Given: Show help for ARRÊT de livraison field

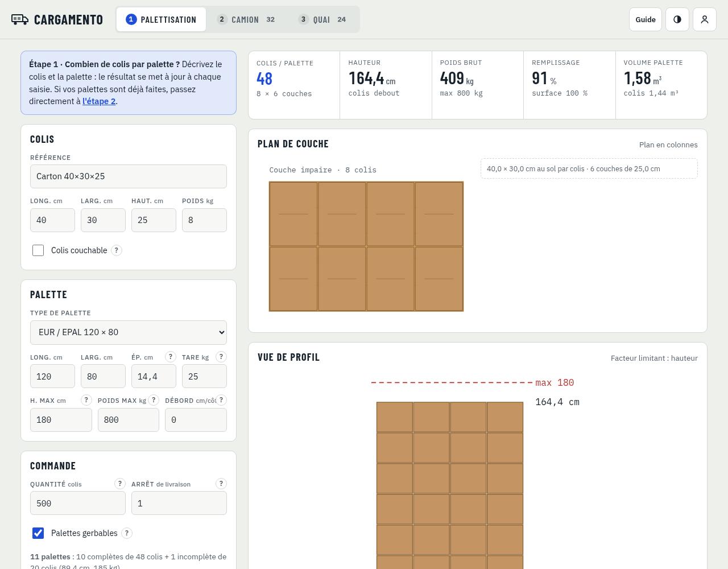Looking at the screenshot, I should [x=221, y=484].
